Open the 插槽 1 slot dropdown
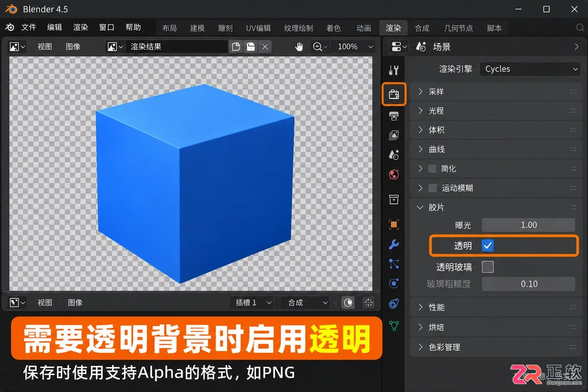The image size is (588, 392). point(252,302)
